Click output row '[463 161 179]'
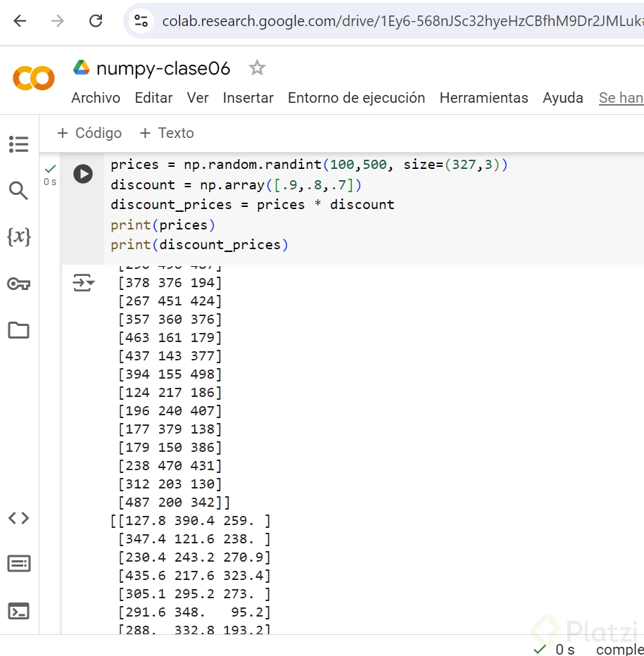 tap(170, 338)
